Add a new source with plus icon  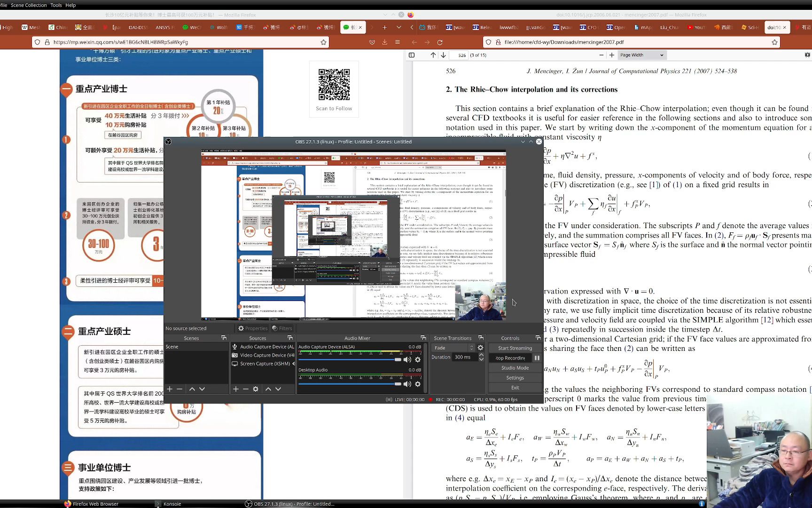click(236, 389)
